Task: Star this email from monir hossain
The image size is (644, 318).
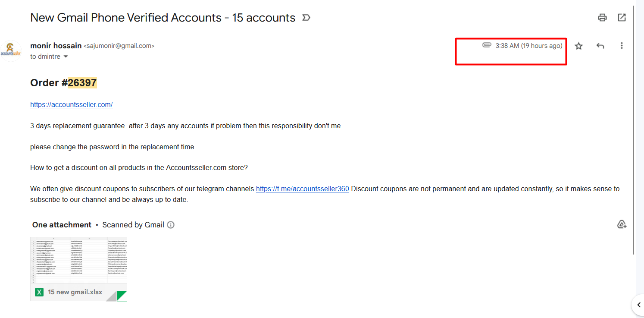Action: click(x=578, y=46)
